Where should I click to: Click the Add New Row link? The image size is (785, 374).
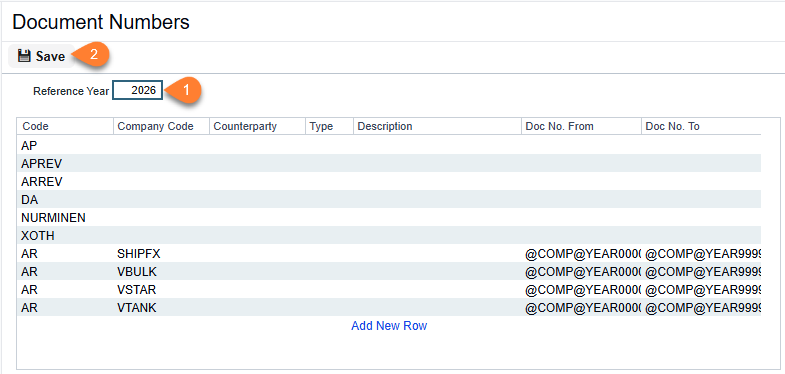click(389, 326)
